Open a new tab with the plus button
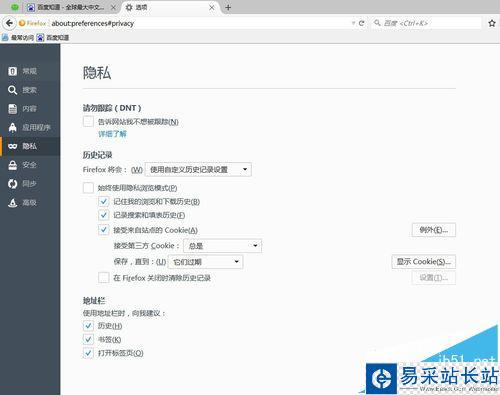 click(x=228, y=7)
